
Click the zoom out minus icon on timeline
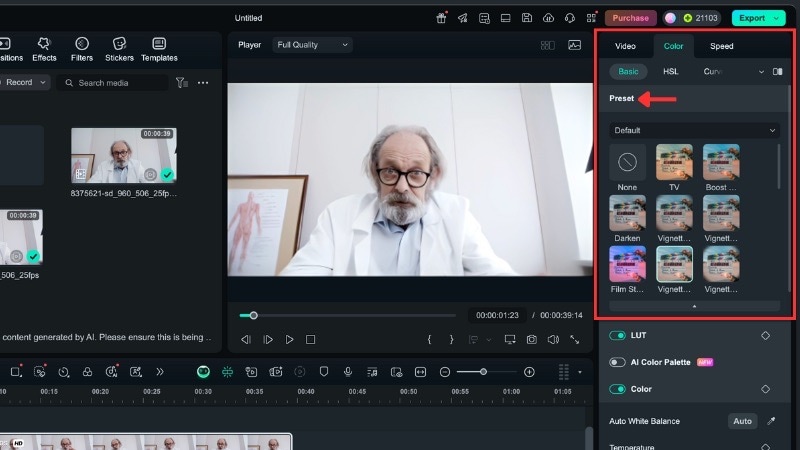445,372
